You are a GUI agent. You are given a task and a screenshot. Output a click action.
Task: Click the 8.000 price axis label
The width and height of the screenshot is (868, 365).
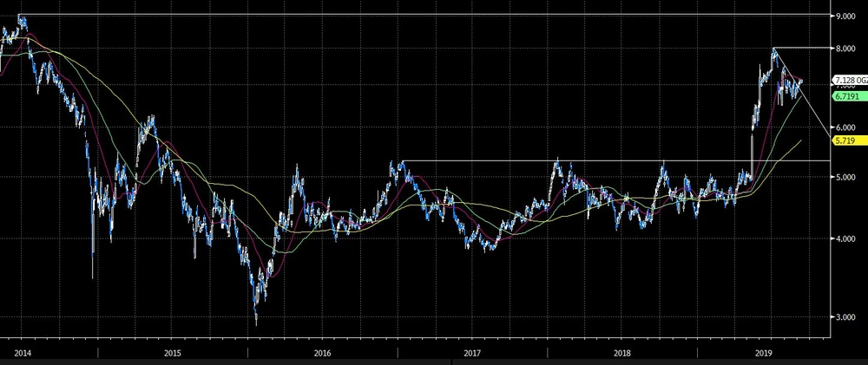pyautogui.click(x=845, y=49)
